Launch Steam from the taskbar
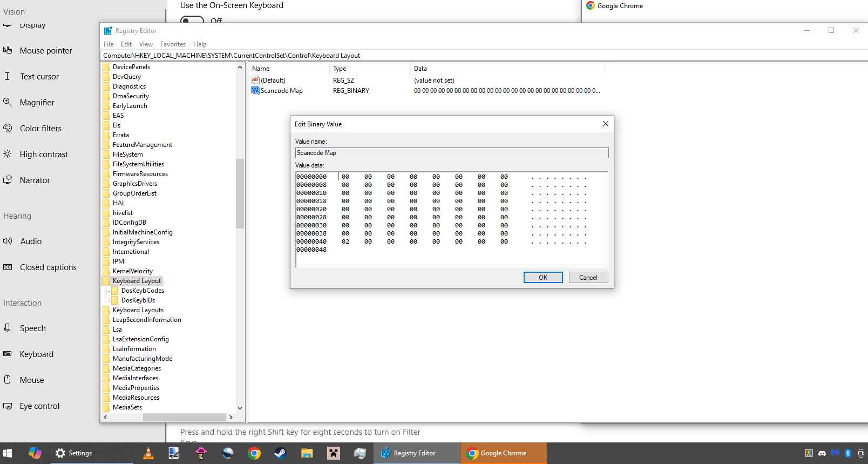Image resolution: width=868 pixels, height=464 pixels. pyautogui.click(x=280, y=453)
